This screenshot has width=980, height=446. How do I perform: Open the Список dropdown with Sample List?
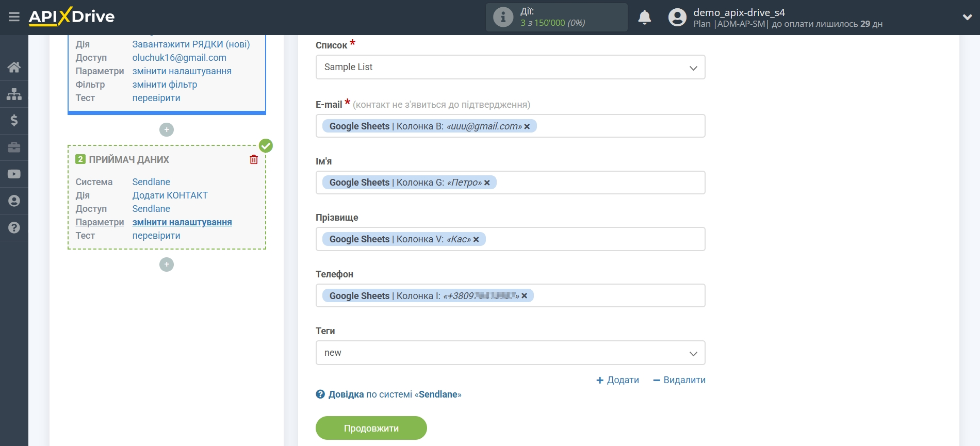point(510,67)
